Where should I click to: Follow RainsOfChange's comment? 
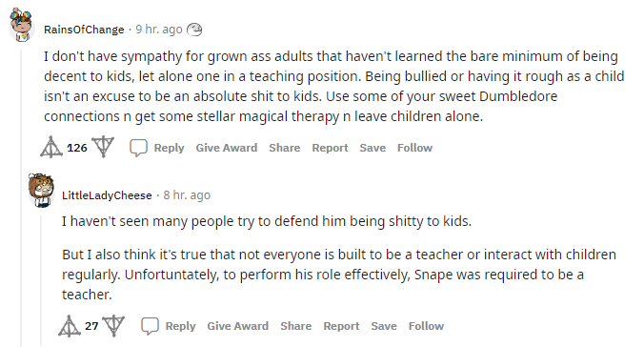point(414,148)
